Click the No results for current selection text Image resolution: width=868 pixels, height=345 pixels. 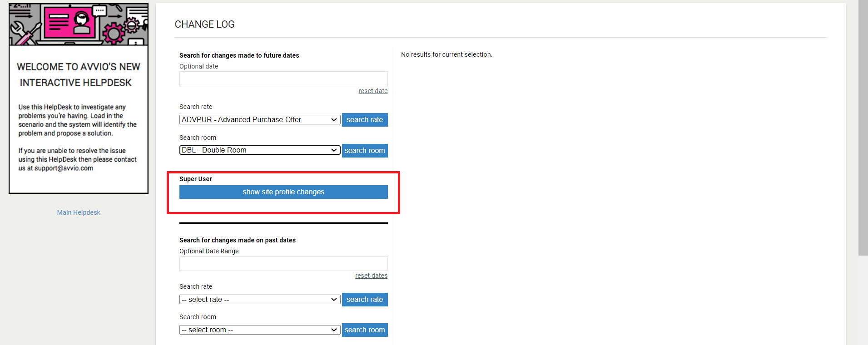click(446, 54)
